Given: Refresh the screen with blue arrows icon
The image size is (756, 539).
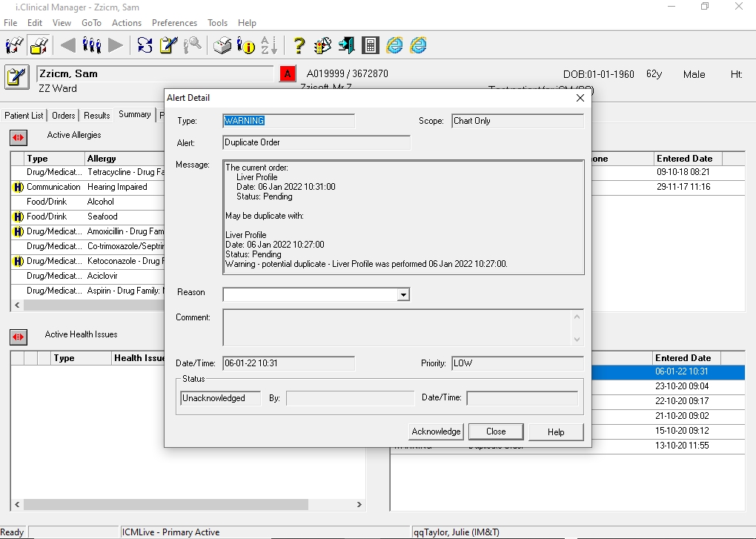Looking at the screenshot, I should point(145,45).
